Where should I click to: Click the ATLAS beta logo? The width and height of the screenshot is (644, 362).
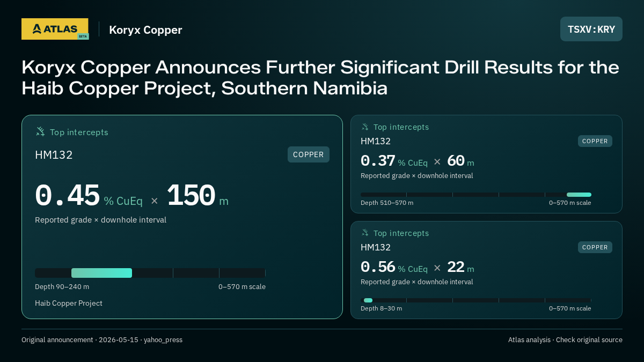click(55, 29)
